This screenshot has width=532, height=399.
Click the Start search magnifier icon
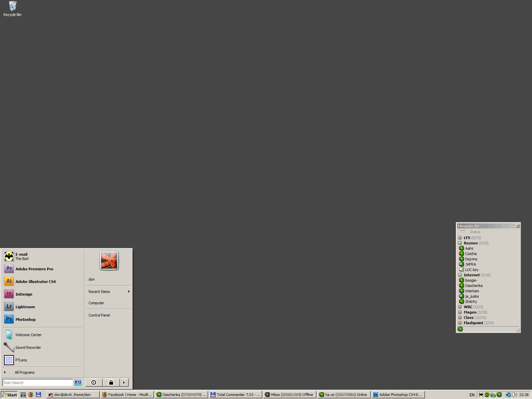tap(78, 382)
